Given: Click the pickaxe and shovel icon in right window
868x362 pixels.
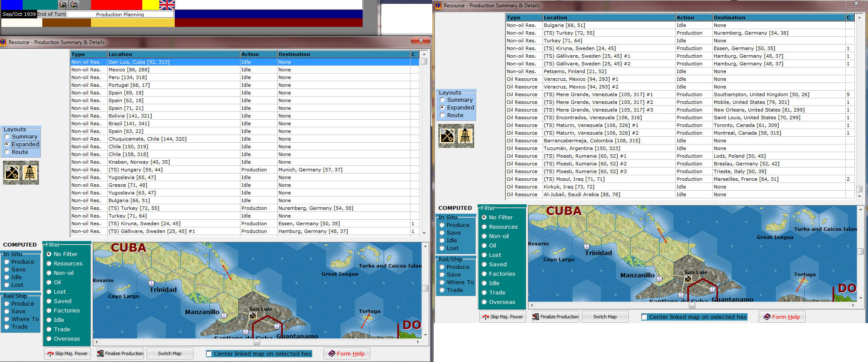Looking at the screenshot, I should (447, 136).
